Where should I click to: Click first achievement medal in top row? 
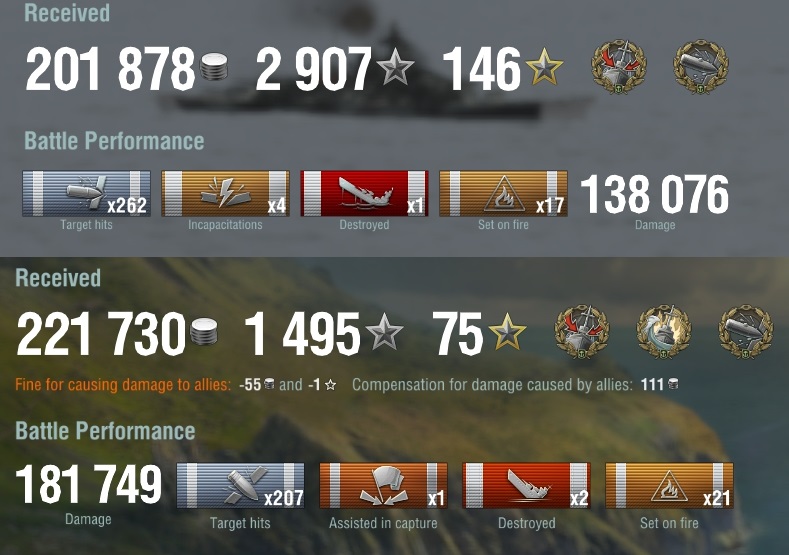[618, 67]
